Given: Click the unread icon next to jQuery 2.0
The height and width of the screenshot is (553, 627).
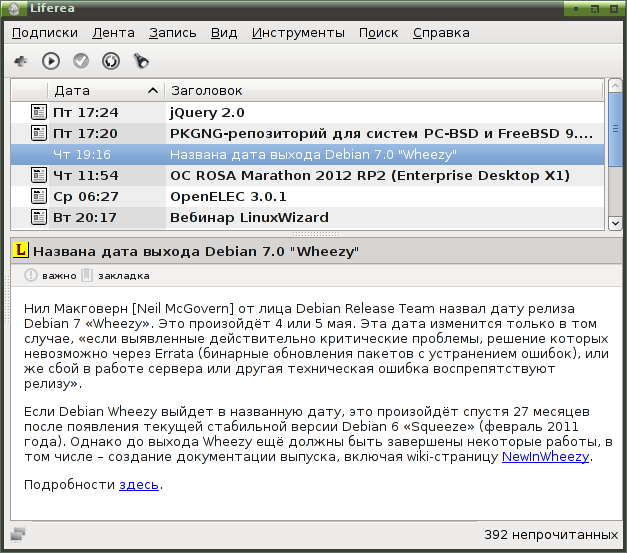Looking at the screenshot, I should (39, 112).
